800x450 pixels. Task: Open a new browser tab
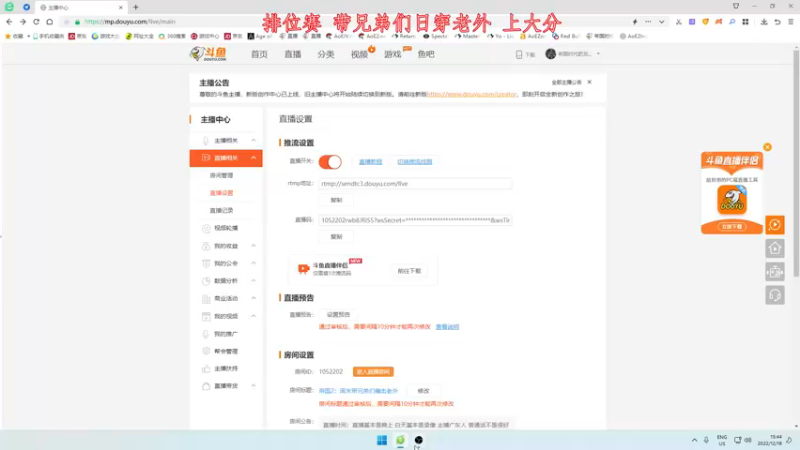point(136,7)
